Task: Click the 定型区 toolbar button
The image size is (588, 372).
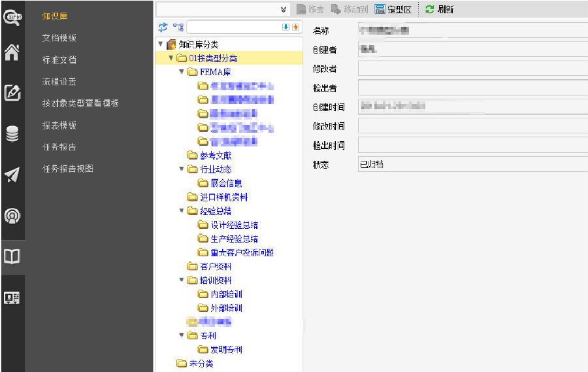Action: click(x=393, y=9)
